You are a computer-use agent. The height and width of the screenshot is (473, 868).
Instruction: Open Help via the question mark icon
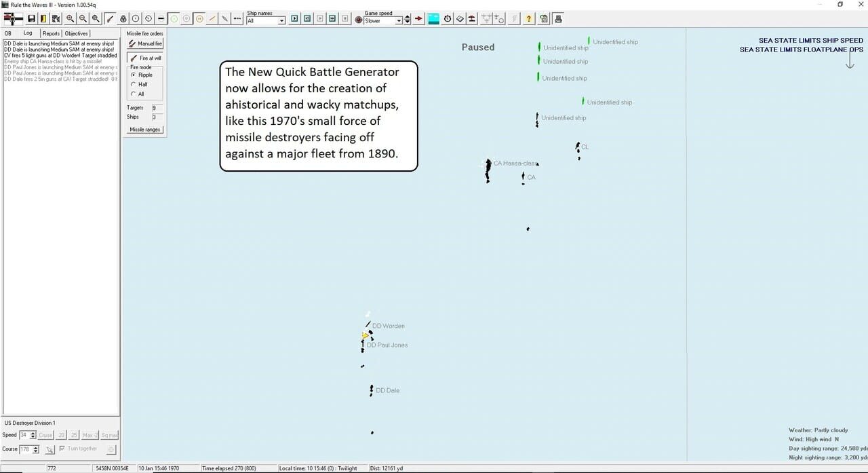coord(529,18)
